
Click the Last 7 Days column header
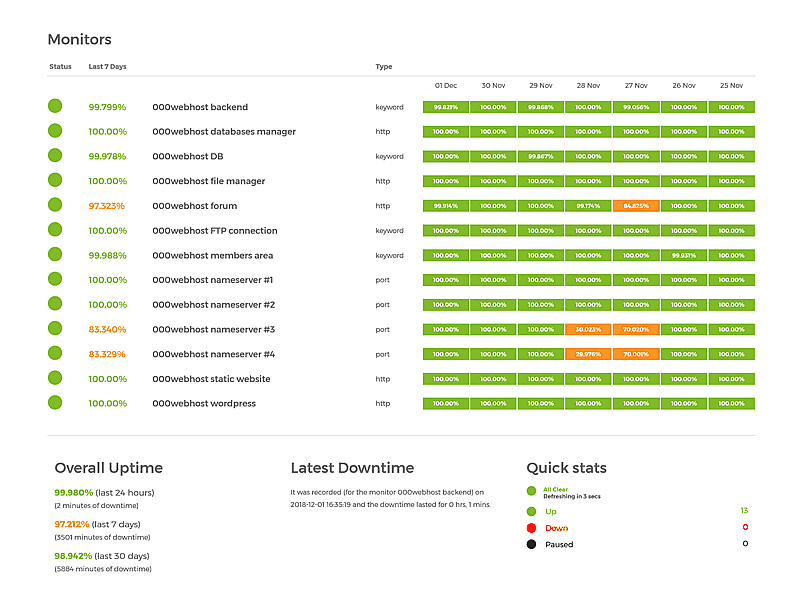pyautogui.click(x=107, y=66)
